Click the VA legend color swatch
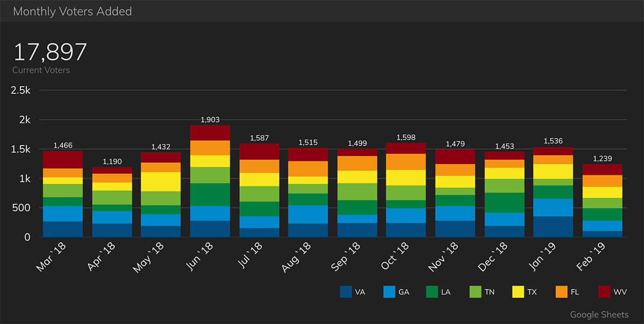The height and width of the screenshot is (324, 644). point(346,292)
